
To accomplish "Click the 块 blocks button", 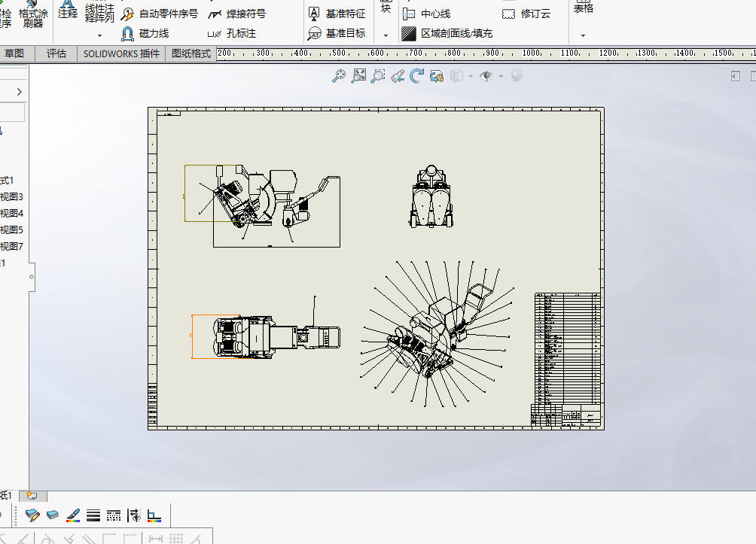I will tap(386, 7).
